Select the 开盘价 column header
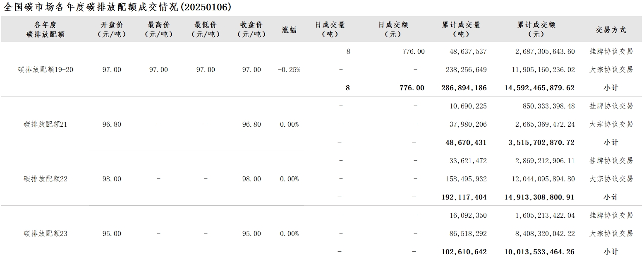The image size is (644, 260). pos(112,29)
